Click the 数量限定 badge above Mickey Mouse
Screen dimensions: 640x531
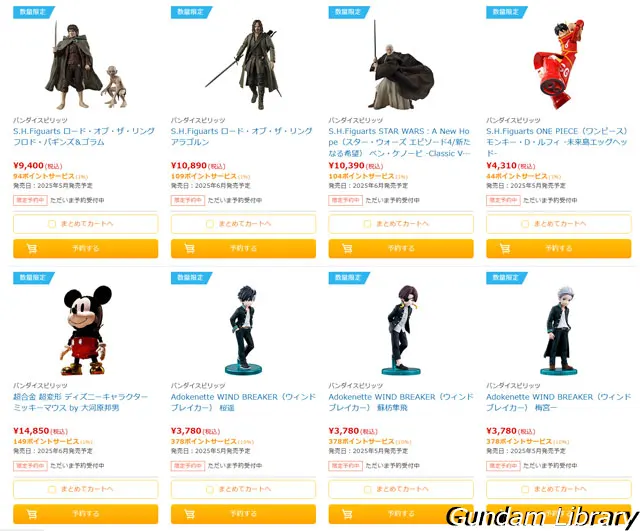tap(33, 278)
